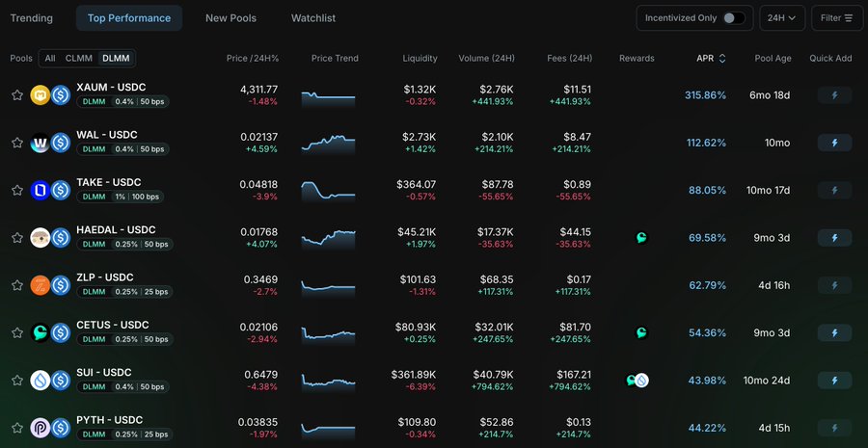Image resolution: width=868 pixels, height=448 pixels.
Task: Click the 112.62% APR value
Action: click(706, 143)
